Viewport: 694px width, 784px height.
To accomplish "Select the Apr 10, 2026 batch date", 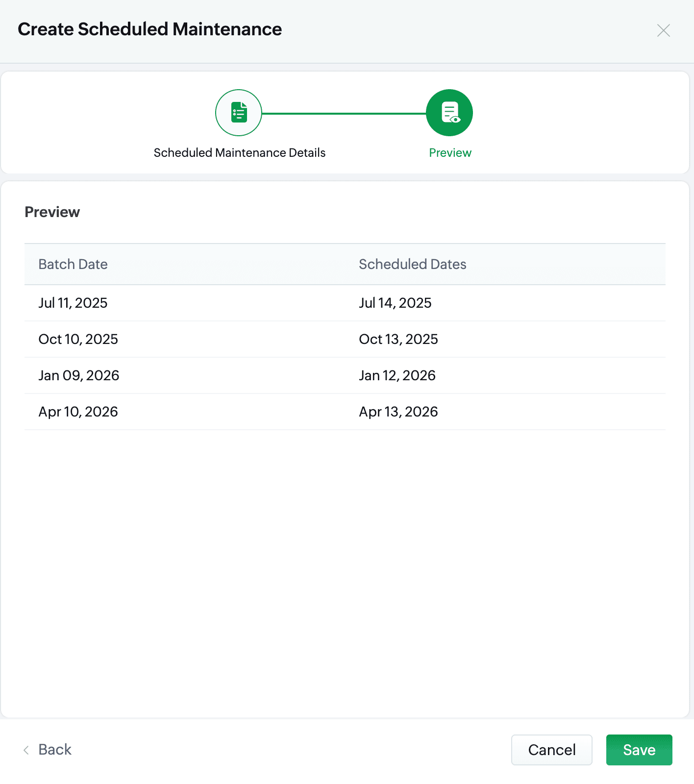I will (78, 412).
